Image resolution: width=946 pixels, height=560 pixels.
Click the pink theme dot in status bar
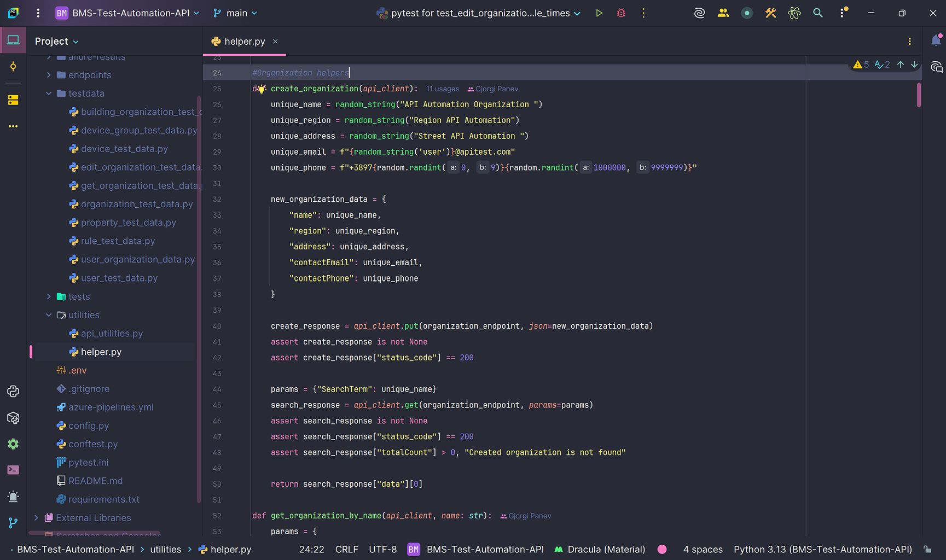coord(662,549)
